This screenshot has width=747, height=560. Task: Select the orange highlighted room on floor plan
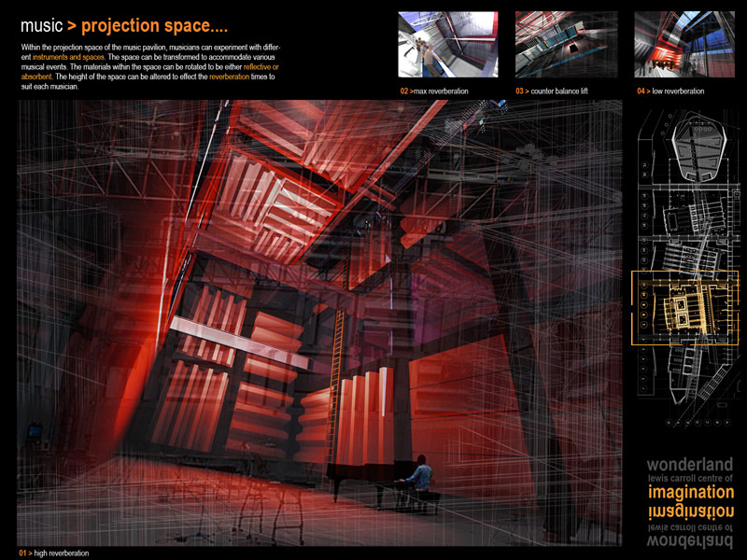coord(688,306)
